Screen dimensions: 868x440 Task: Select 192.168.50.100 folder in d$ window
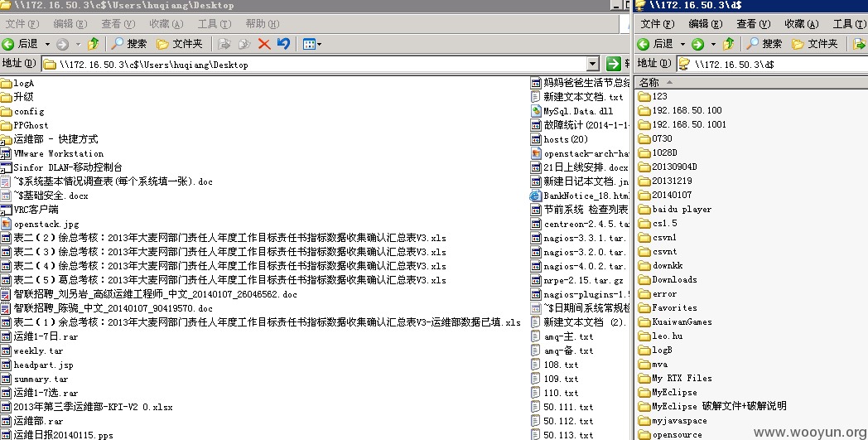[680, 110]
